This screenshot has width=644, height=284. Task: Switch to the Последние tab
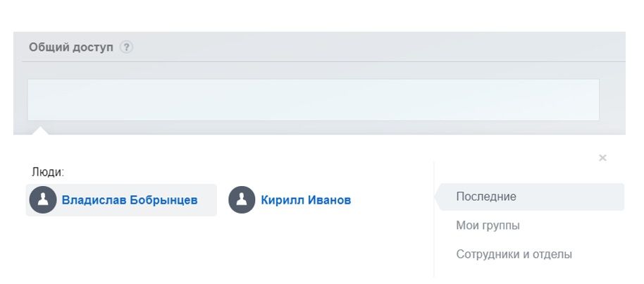[486, 197]
